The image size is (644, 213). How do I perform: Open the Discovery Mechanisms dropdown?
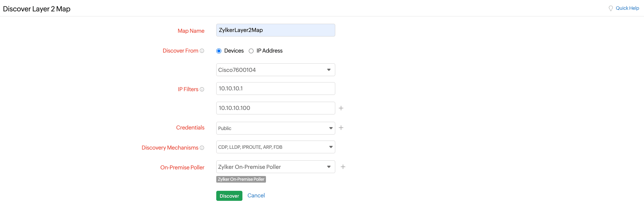coord(275,147)
